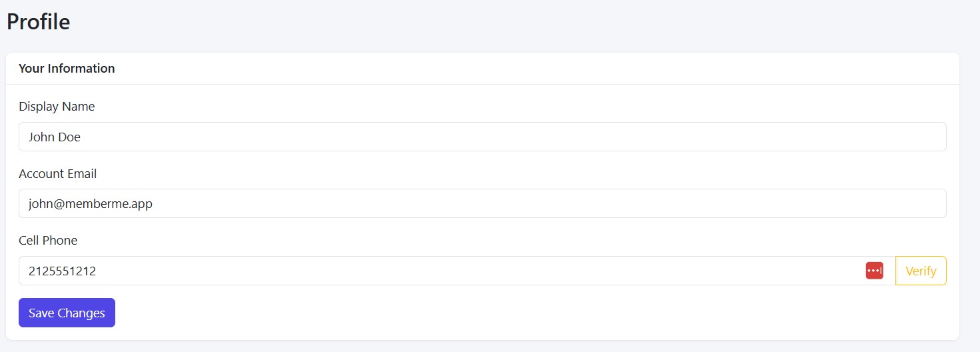Focus the Cell Phone input field
The height and width of the screenshot is (352, 980).
point(440,271)
